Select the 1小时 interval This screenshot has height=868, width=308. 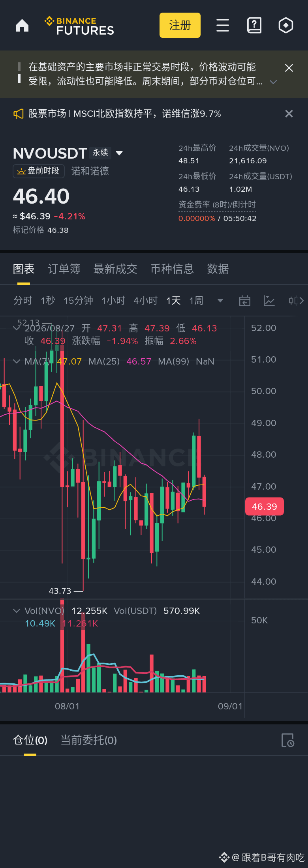[113, 301]
